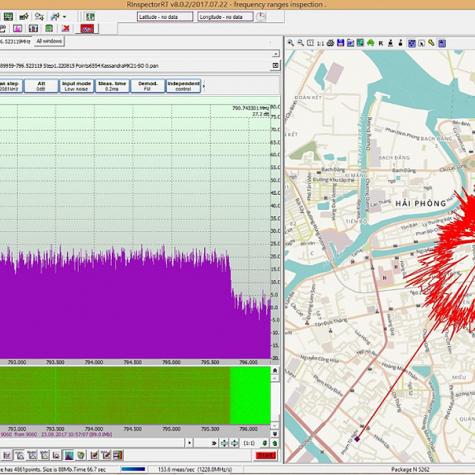Click the green shield icon in bottom toolbar
This screenshot has height=475, width=475.
(x=81, y=455)
